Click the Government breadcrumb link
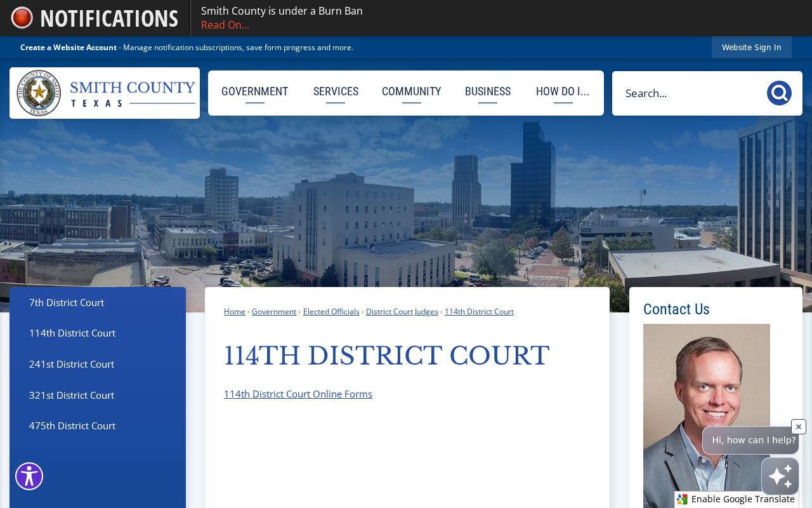The image size is (812, 508). tap(274, 312)
